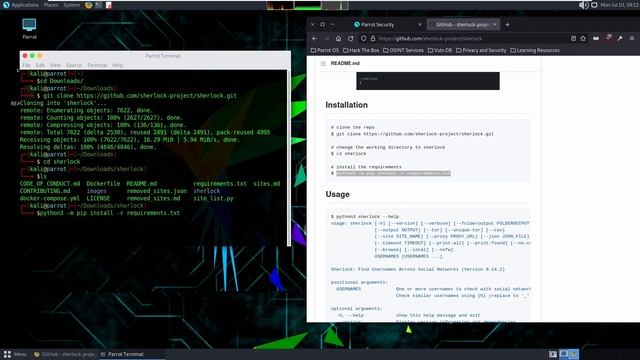Click the removed_sites.json entry in terminal
The width and height of the screenshot is (640, 360).
157,191
